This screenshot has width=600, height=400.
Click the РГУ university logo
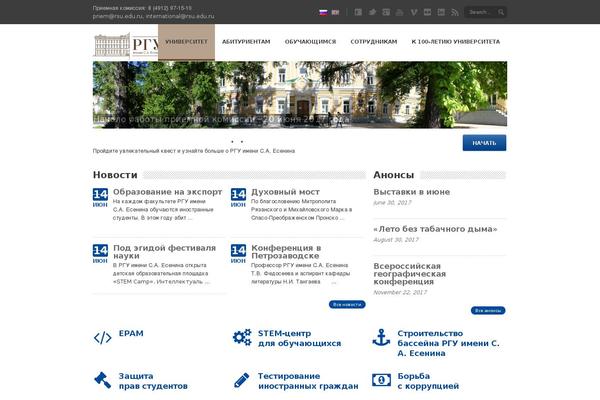[126, 45]
